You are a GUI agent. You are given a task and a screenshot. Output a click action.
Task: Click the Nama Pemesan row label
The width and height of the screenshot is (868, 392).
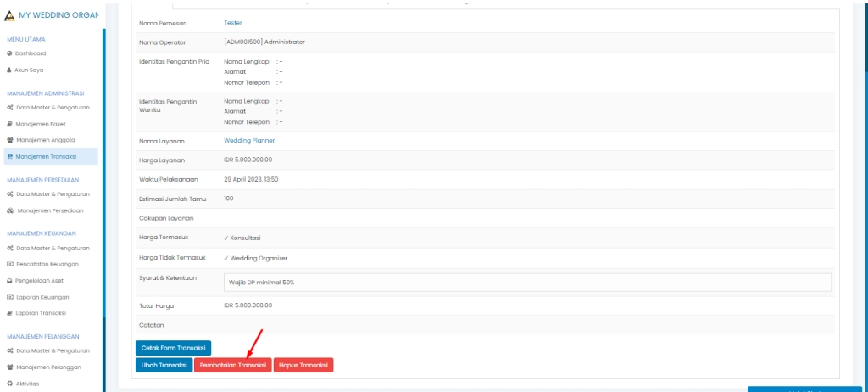coord(163,24)
